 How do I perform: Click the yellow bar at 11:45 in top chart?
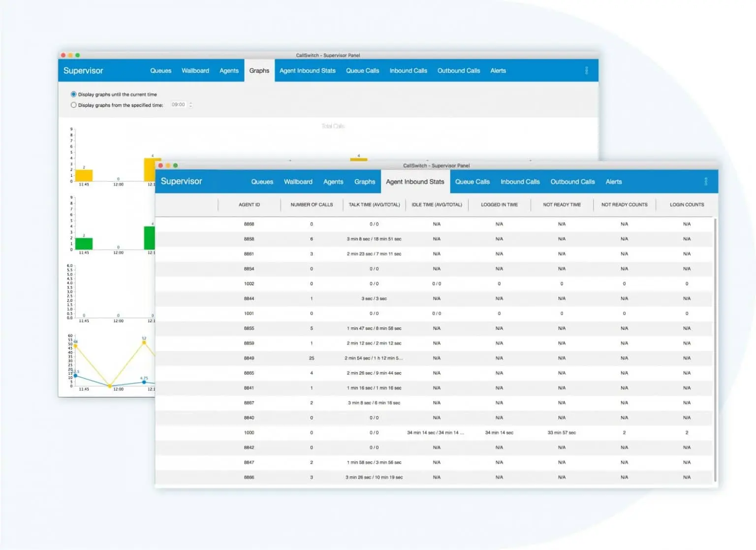[84, 175]
